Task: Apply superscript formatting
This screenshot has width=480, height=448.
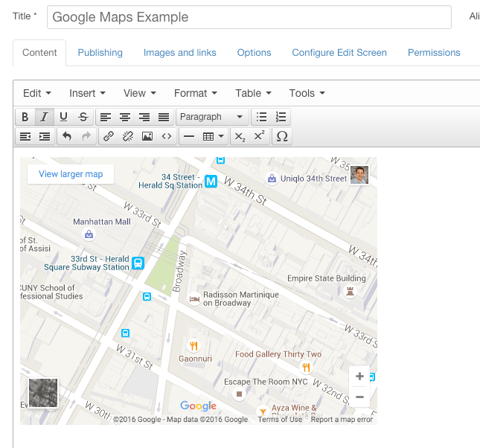Action: [x=259, y=136]
